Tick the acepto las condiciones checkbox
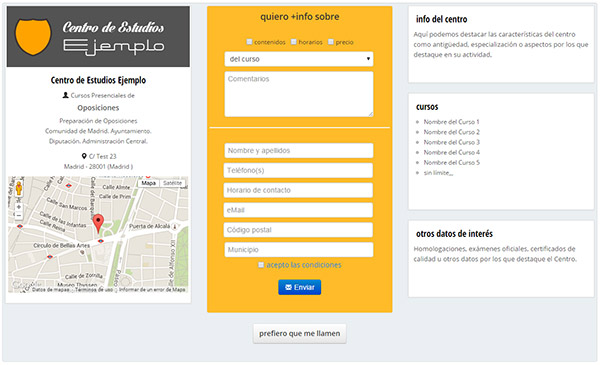Screen dimensions: 600x365 pyautogui.click(x=261, y=265)
